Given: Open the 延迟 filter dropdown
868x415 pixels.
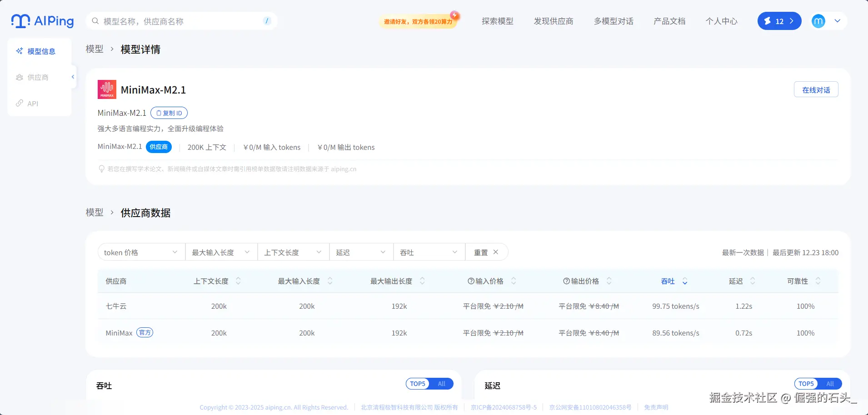Looking at the screenshot, I should [361, 252].
